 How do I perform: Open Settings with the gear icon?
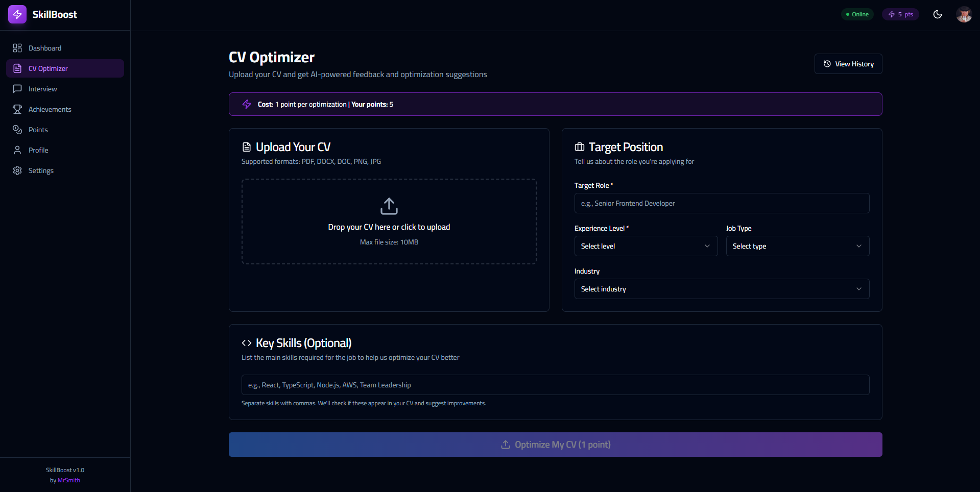[17, 170]
